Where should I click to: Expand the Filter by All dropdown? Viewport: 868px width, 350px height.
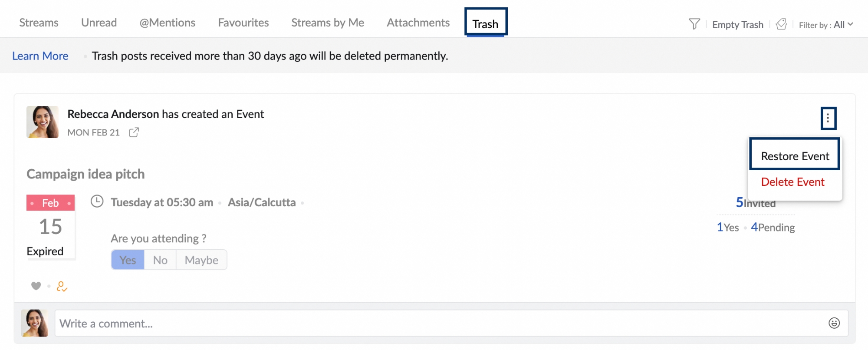click(826, 25)
